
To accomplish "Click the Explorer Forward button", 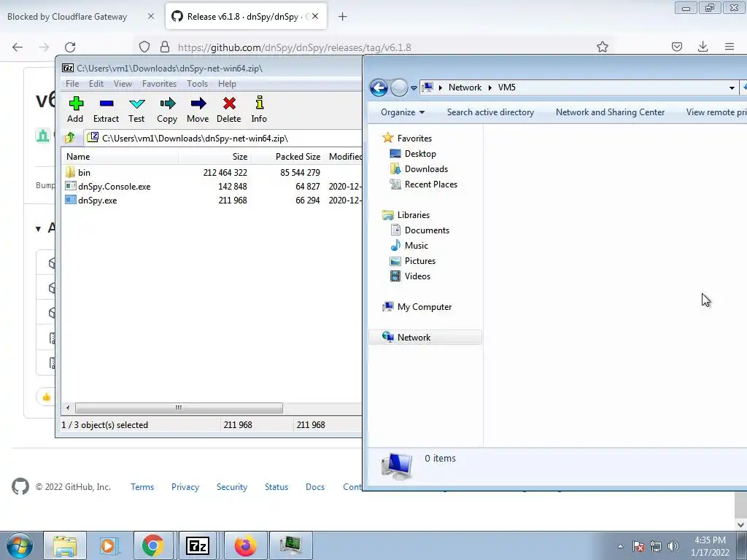I will 399,87.
